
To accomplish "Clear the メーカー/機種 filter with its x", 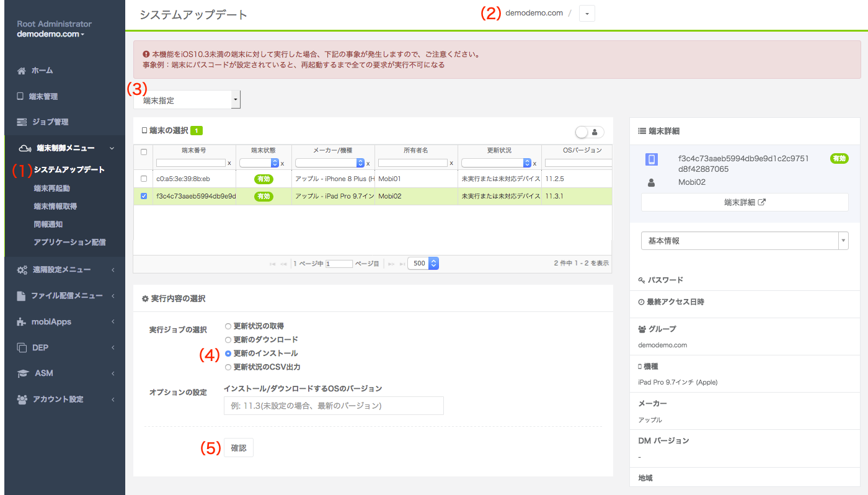I will (368, 164).
